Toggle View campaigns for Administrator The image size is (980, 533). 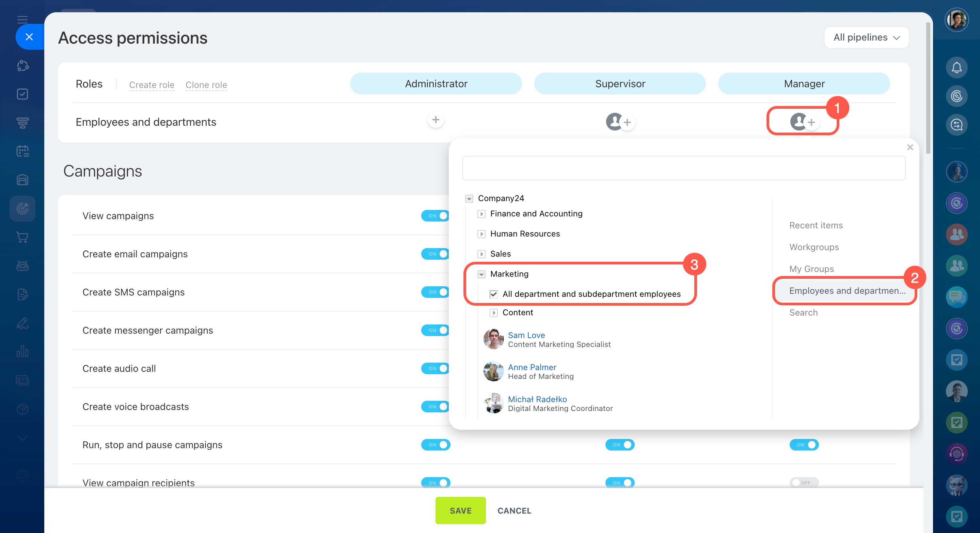[x=436, y=216]
